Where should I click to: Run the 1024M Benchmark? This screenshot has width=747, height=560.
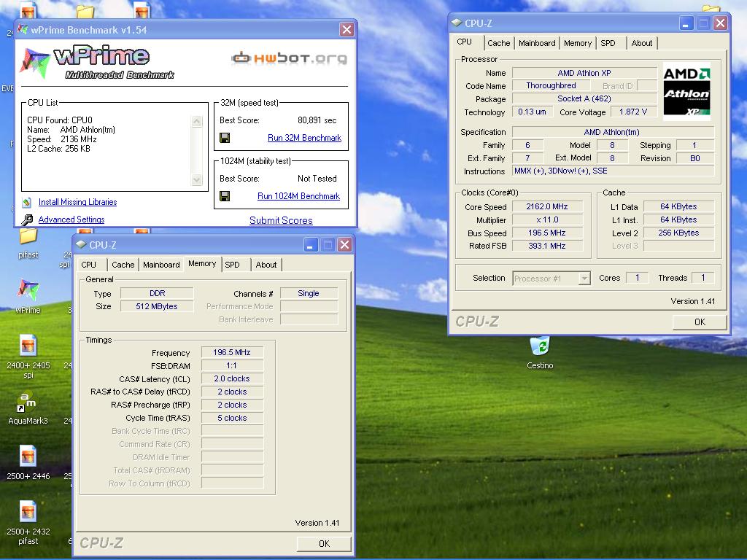[298, 195]
